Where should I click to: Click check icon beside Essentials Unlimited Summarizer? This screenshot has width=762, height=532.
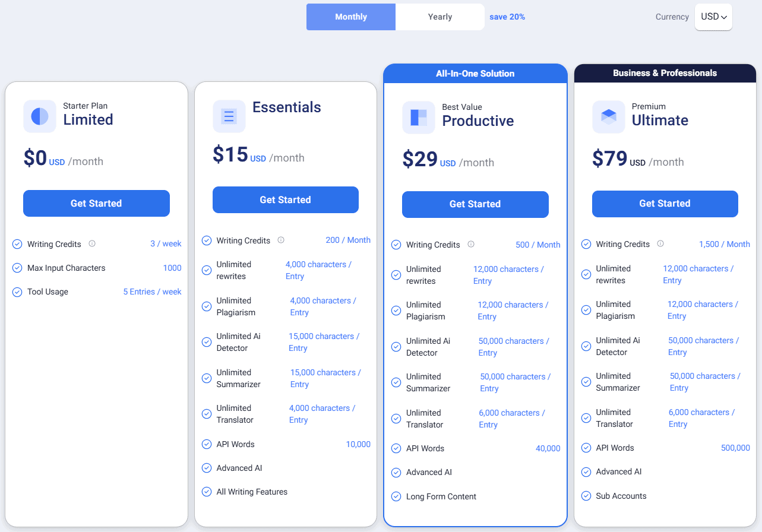(207, 378)
